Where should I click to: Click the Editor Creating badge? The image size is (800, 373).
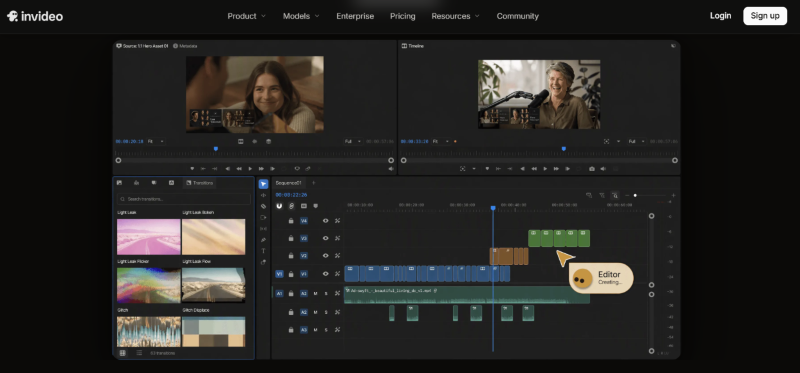601,278
